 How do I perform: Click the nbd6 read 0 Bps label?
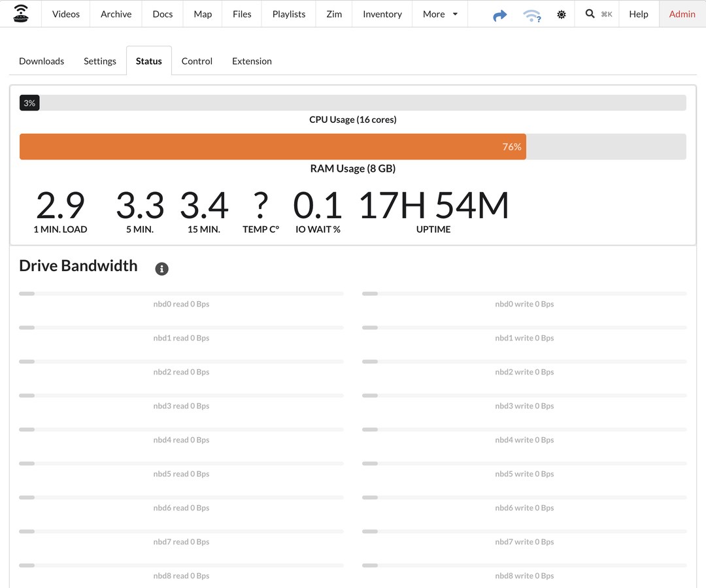click(181, 508)
